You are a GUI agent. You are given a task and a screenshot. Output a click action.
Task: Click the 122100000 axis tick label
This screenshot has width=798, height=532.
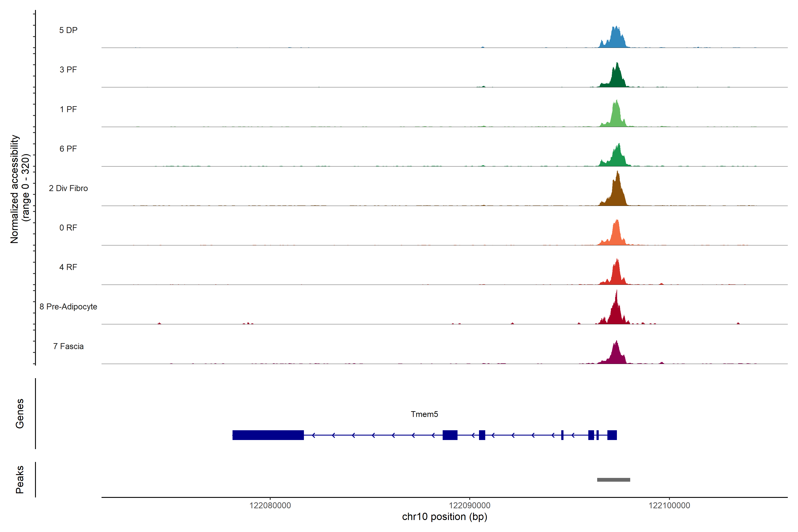click(x=669, y=506)
